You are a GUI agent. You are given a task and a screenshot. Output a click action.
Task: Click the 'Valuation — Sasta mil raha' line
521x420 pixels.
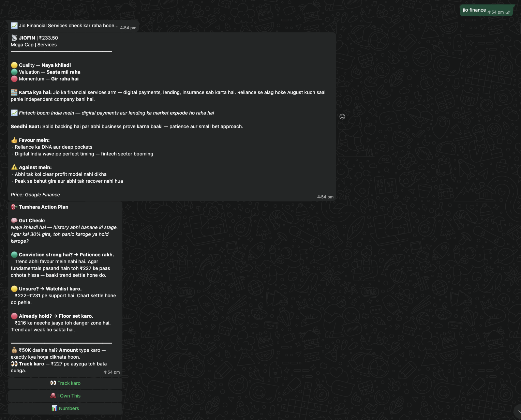(x=46, y=72)
